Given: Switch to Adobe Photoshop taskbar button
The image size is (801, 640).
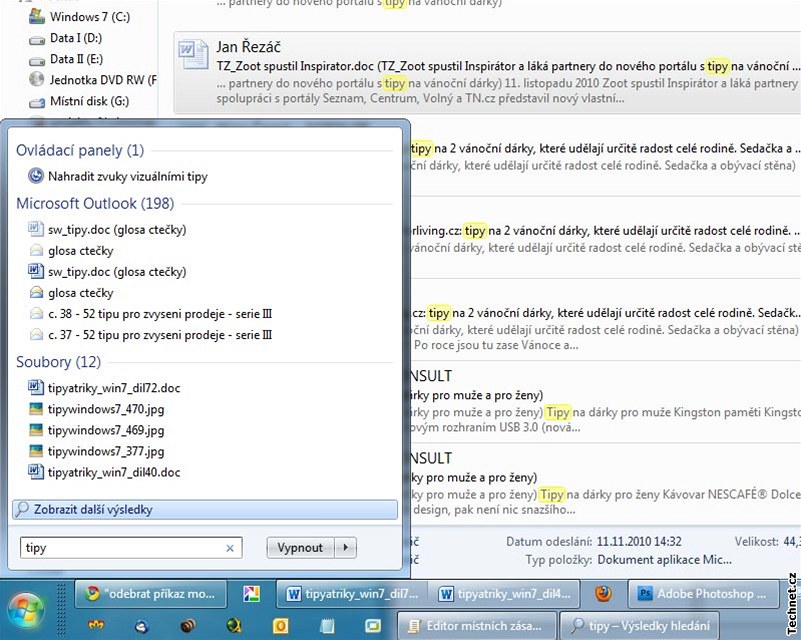Looking at the screenshot, I should pyautogui.click(x=702, y=594).
